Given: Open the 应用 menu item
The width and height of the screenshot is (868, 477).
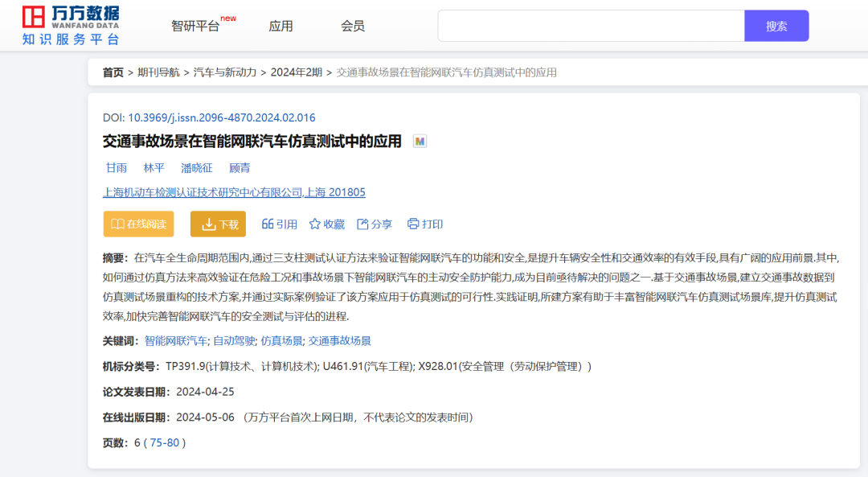Looking at the screenshot, I should [280, 26].
